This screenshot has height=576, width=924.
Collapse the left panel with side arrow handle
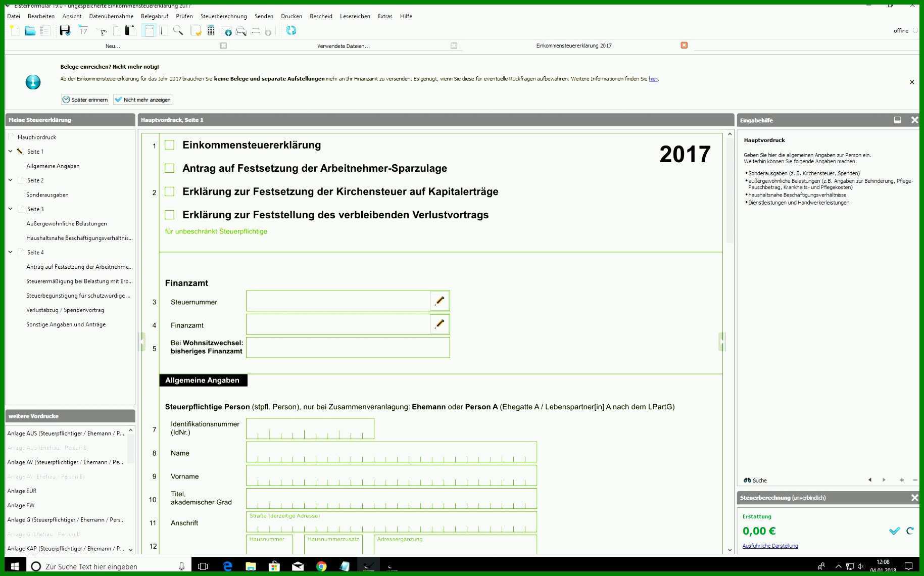pos(142,342)
